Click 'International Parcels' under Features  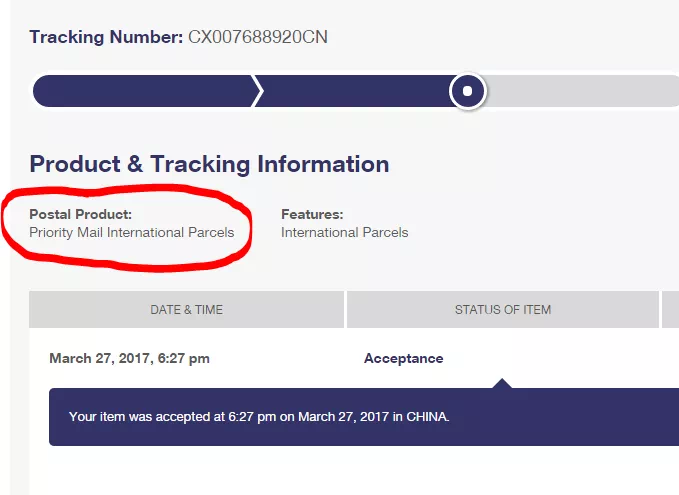point(344,232)
